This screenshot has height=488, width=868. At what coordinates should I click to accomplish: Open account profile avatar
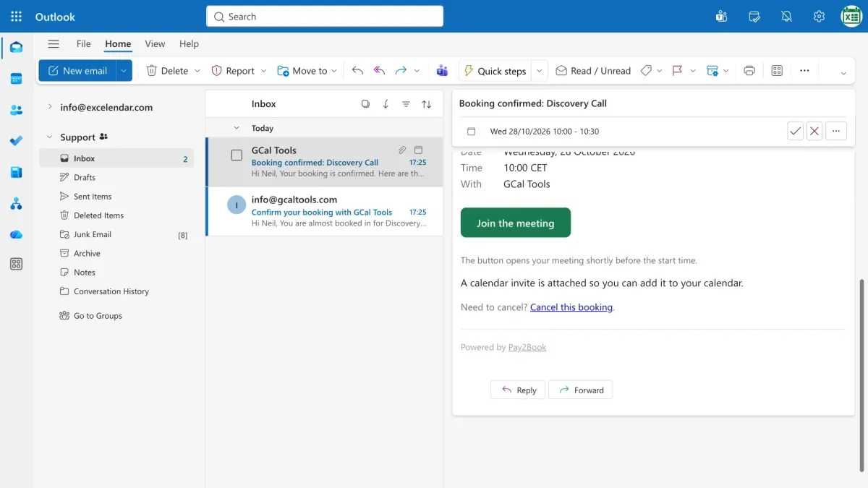(851, 17)
